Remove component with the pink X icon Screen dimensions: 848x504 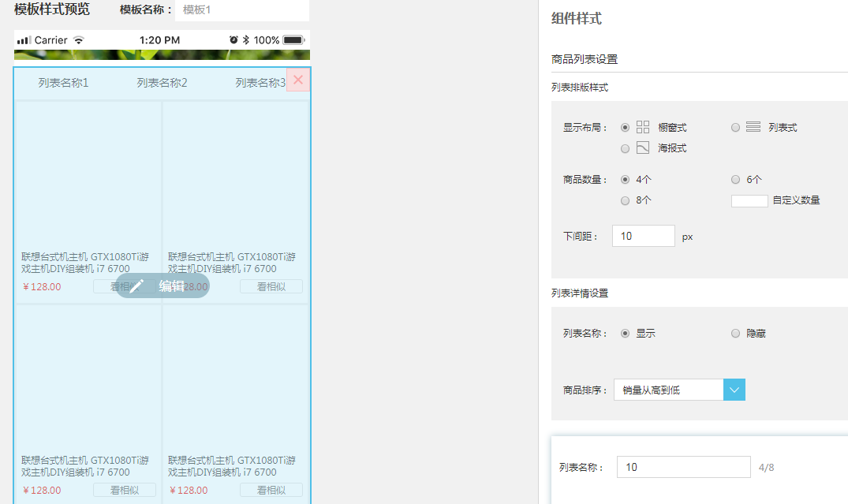[298, 80]
